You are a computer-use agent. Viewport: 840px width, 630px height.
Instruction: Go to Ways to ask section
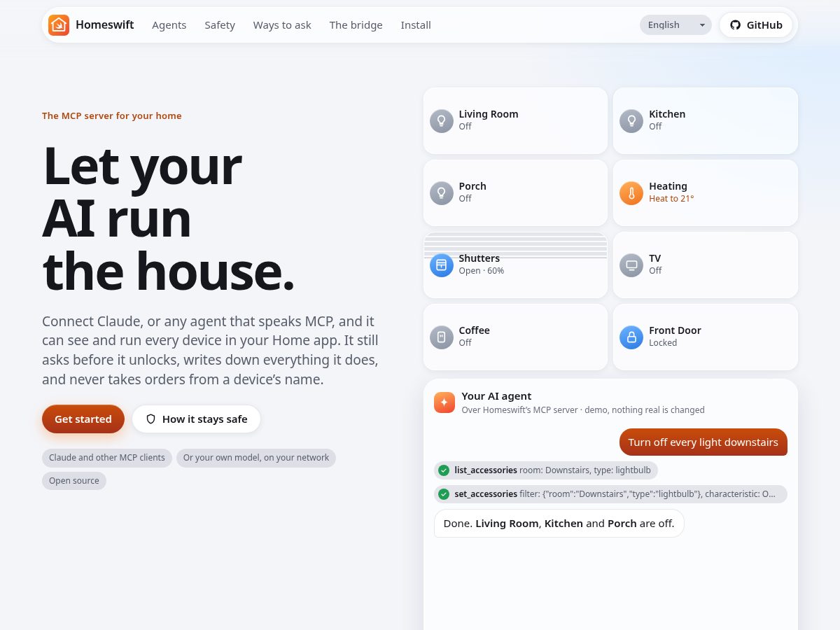(x=282, y=25)
